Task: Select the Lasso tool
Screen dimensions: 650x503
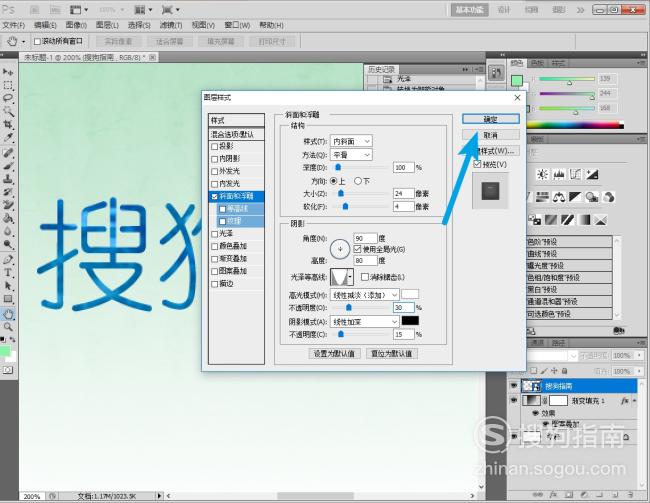Action: tap(8, 98)
